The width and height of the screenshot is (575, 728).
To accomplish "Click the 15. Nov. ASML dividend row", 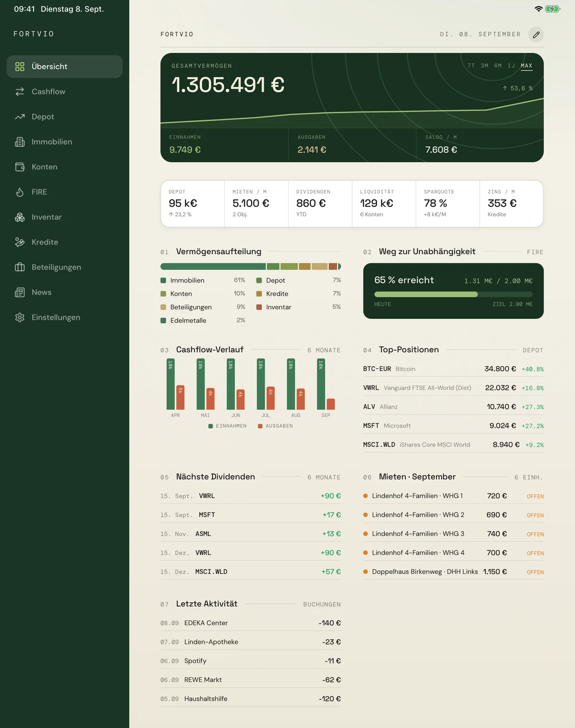I will [x=251, y=534].
